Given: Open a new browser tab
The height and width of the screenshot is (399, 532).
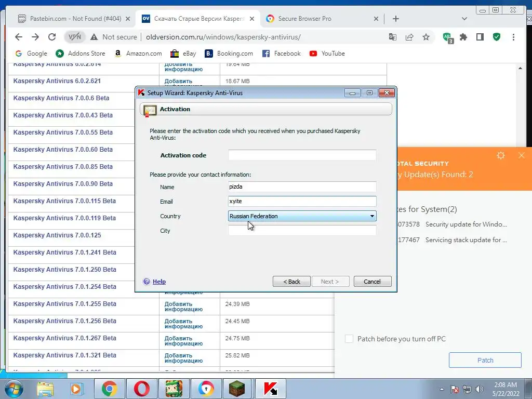Looking at the screenshot, I should pyautogui.click(x=395, y=19).
